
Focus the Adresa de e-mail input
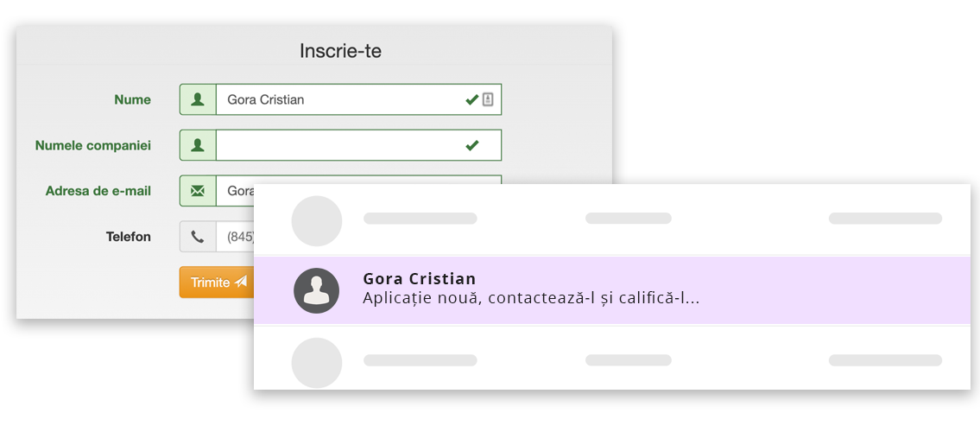coord(235,191)
